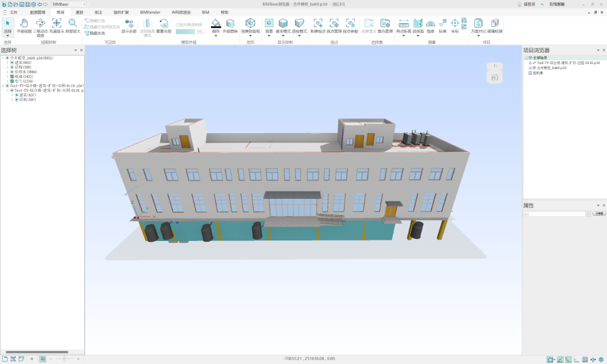Click the 属性 panel search input field
Image resolution: width=607 pixels, height=364 pixels.
554,214
